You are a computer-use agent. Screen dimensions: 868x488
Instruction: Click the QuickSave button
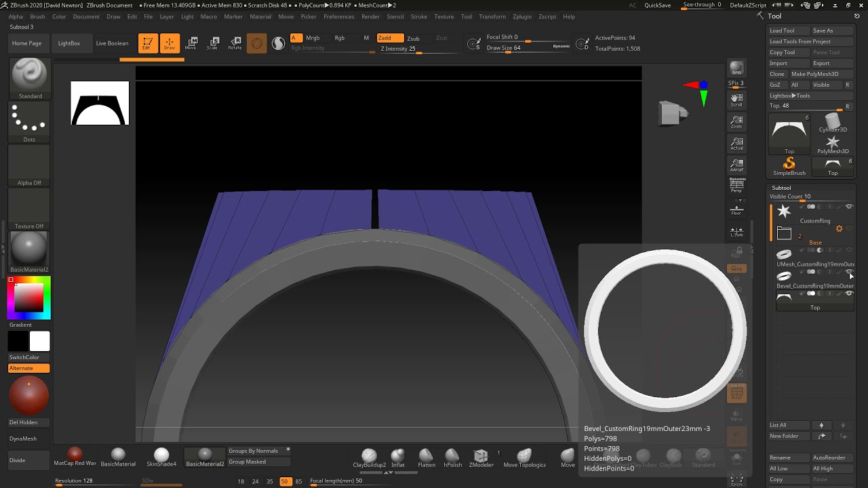[657, 5]
